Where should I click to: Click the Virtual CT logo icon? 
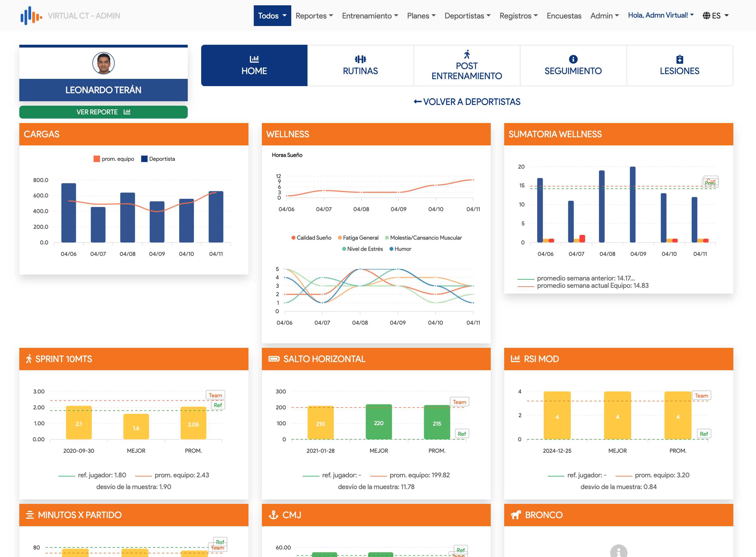point(31,15)
